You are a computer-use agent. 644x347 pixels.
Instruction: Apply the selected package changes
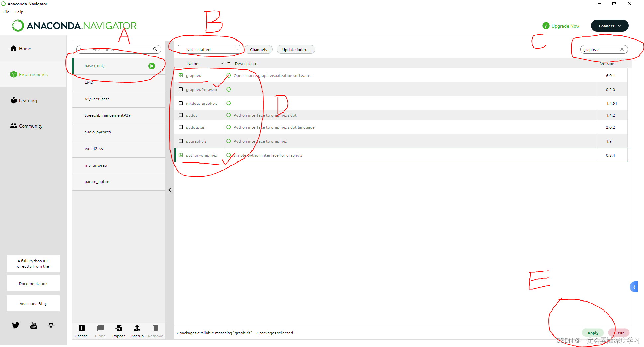pyautogui.click(x=593, y=333)
